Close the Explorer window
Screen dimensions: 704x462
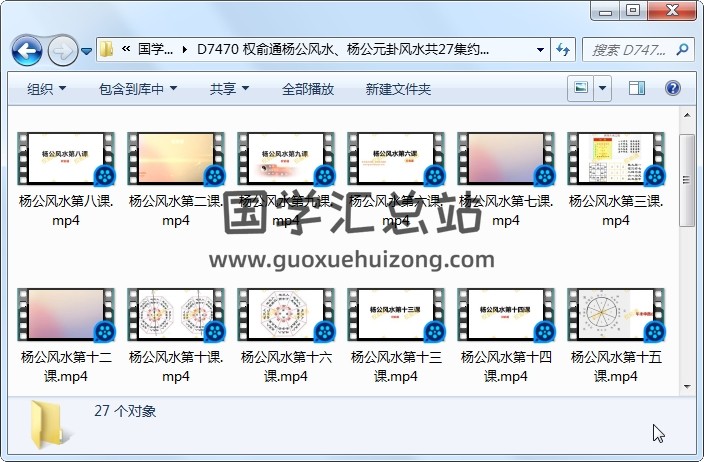672,11
